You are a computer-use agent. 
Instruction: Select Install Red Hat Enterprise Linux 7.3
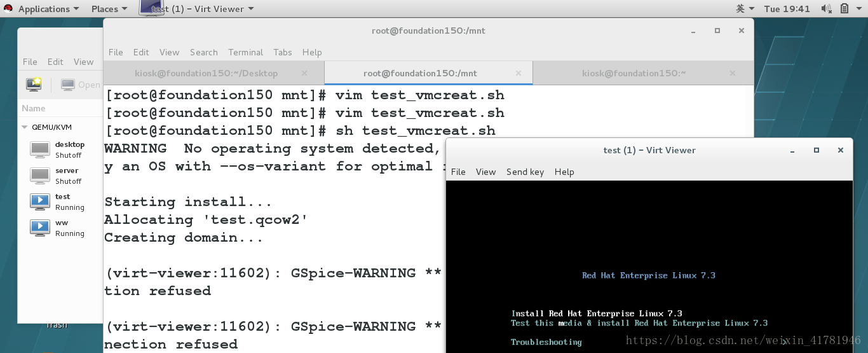[597, 314]
